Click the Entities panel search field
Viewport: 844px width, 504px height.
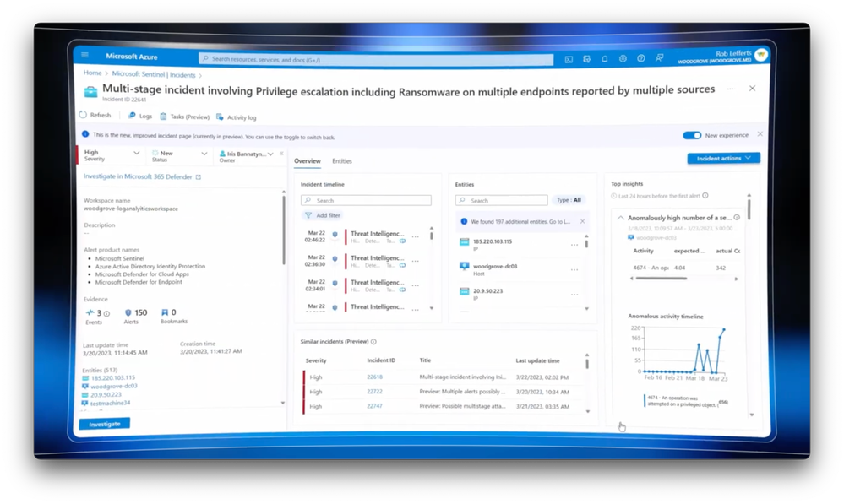pos(502,200)
